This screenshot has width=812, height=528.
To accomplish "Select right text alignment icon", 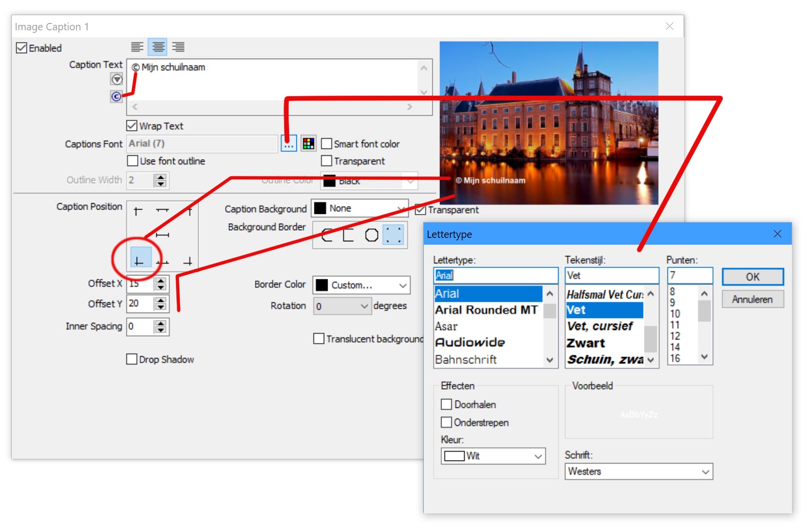I will click(178, 47).
